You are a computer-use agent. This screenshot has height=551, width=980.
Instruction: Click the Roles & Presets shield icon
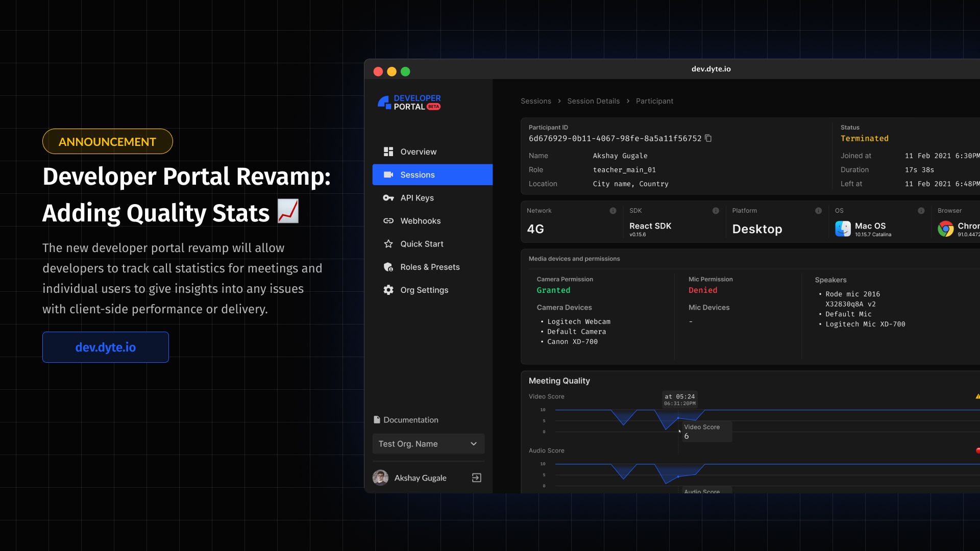[388, 267]
